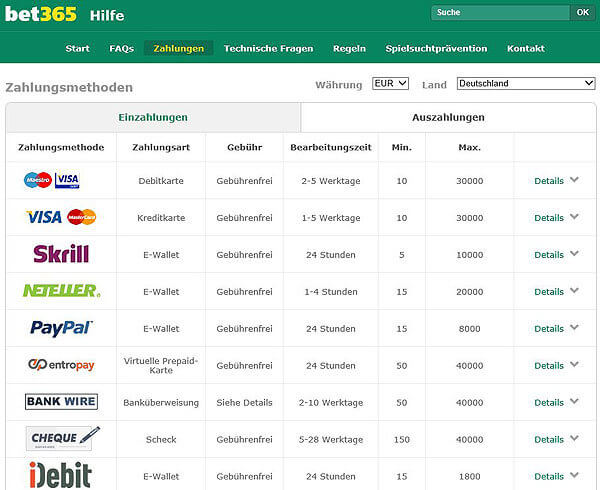
Task: Open Details link for PayPal
Action: point(549,329)
